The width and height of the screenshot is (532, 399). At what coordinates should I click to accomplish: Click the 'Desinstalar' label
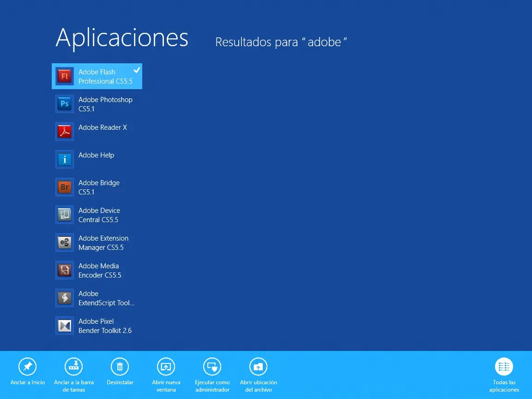[x=120, y=382]
